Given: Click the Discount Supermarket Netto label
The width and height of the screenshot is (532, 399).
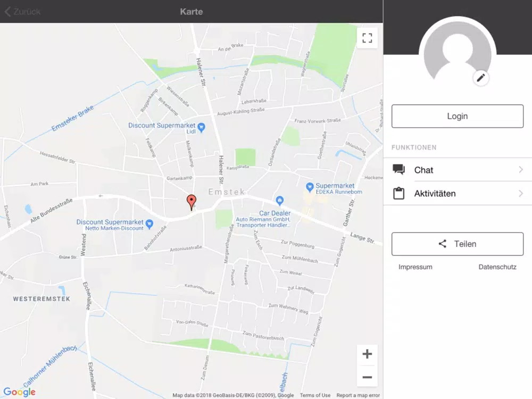Looking at the screenshot, I should coord(110,225).
